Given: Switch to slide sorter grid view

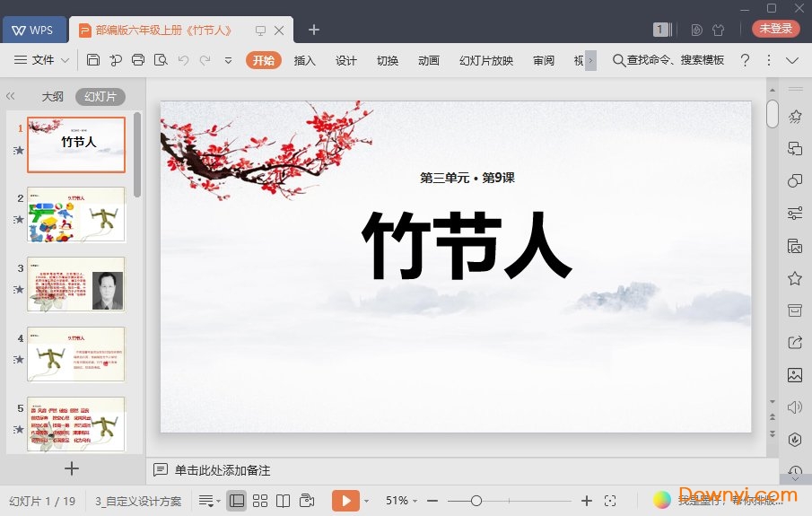Looking at the screenshot, I should pyautogui.click(x=260, y=501).
